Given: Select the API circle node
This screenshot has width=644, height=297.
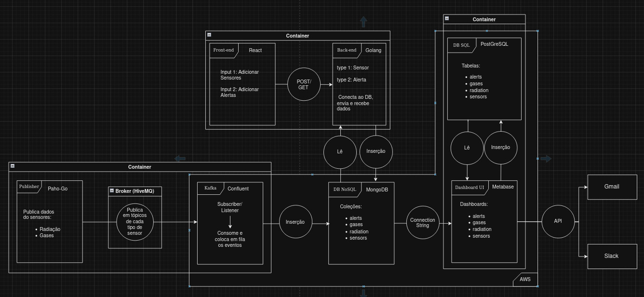Looking at the screenshot, I should (x=558, y=221).
